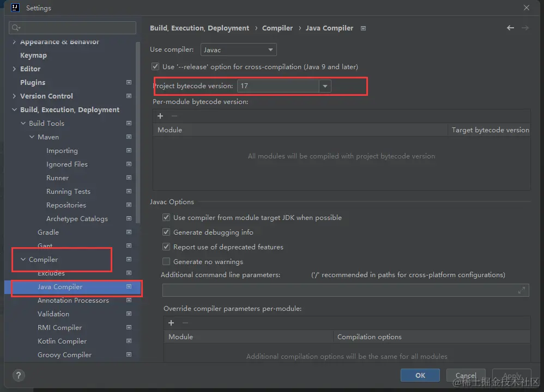
Task: Click the Cancel button
Action: (x=466, y=375)
